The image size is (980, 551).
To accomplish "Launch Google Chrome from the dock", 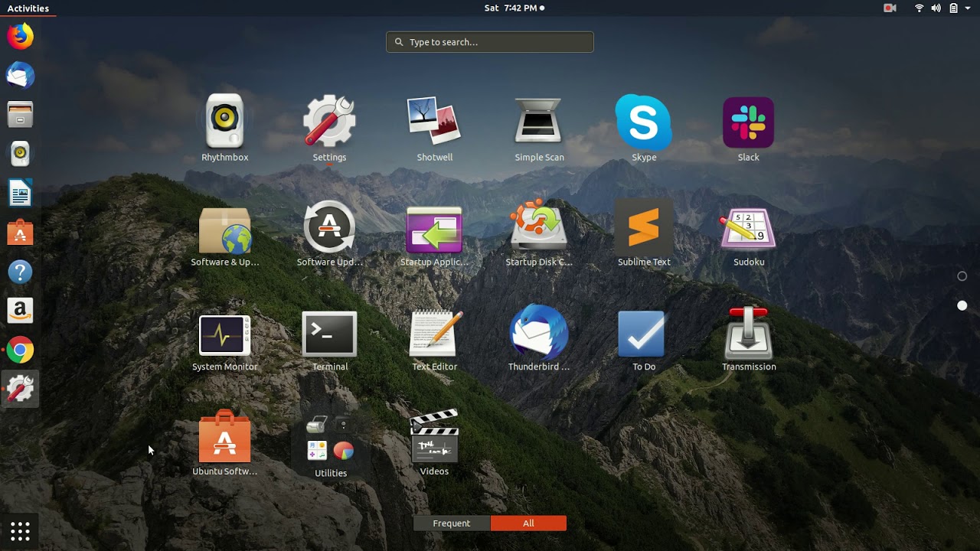I will [x=21, y=350].
